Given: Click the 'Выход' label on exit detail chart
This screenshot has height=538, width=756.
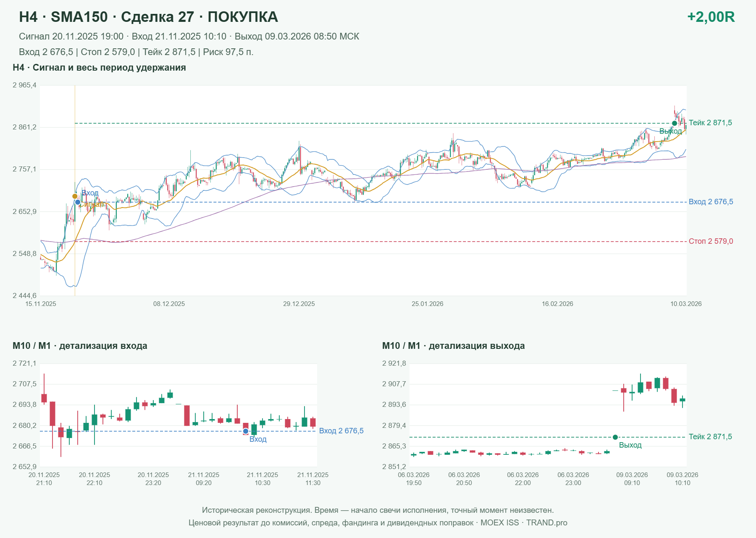Looking at the screenshot, I should 630,445.
